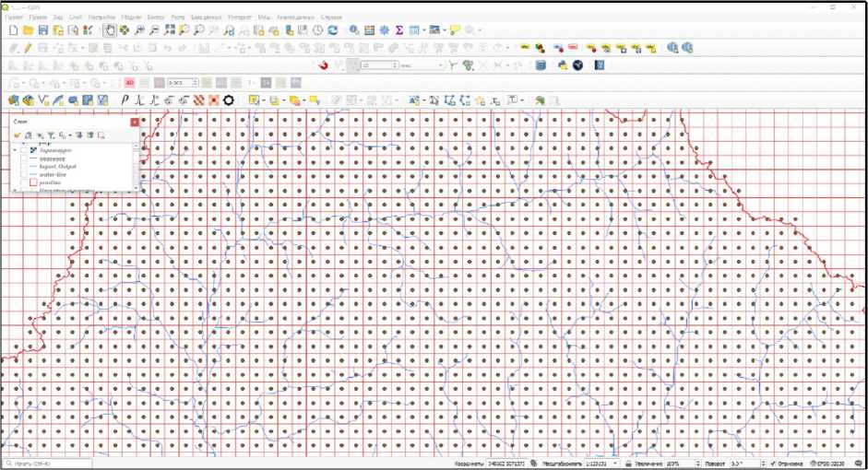Click the black ring icon in the bottom toolbar
This screenshot has width=868, height=470.
pyautogui.click(x=228, y=100)
